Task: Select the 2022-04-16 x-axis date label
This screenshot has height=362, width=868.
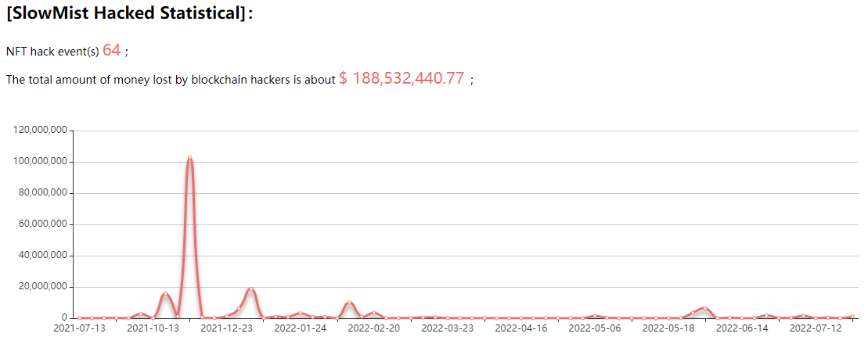Action: [520, 328]
